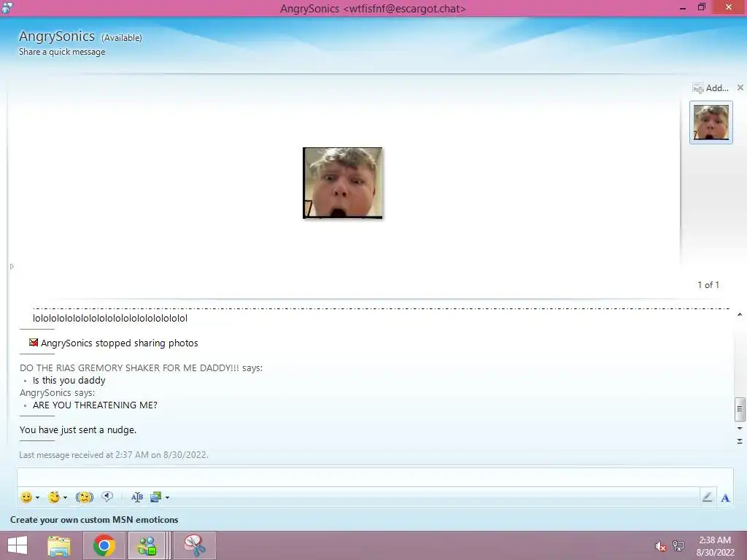
Task: Open the emoticon picker smiley
Action: [26, 497]
